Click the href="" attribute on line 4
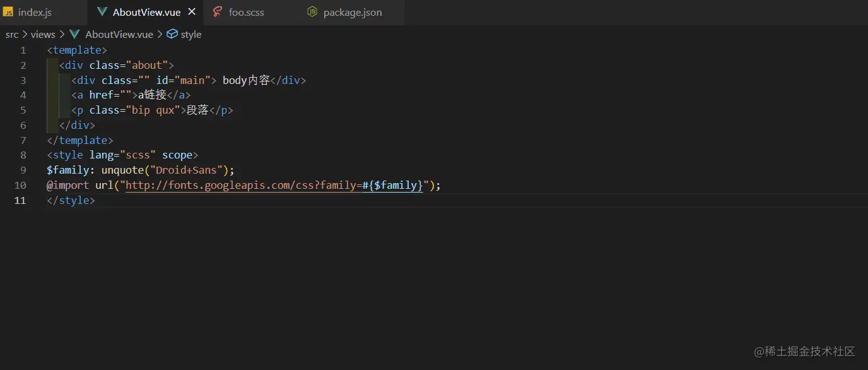Viewport: 868px width, 370px height. click(110, 95)
